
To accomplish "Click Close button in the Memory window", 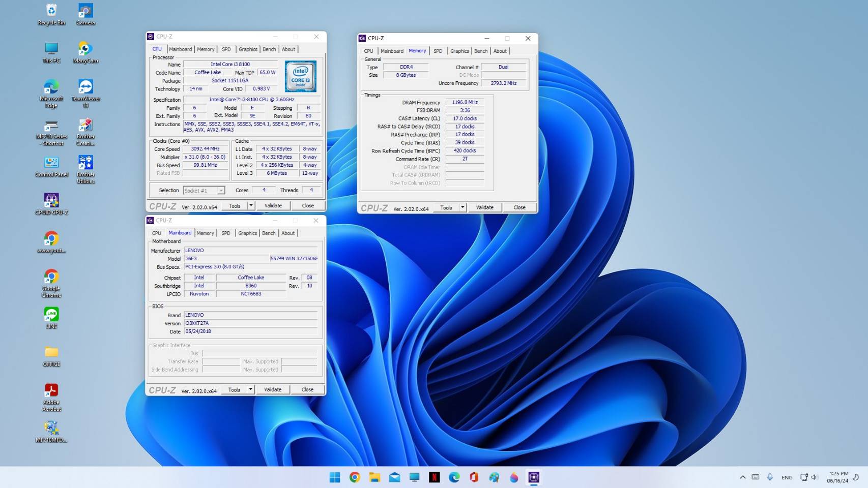I will point(519,207).
